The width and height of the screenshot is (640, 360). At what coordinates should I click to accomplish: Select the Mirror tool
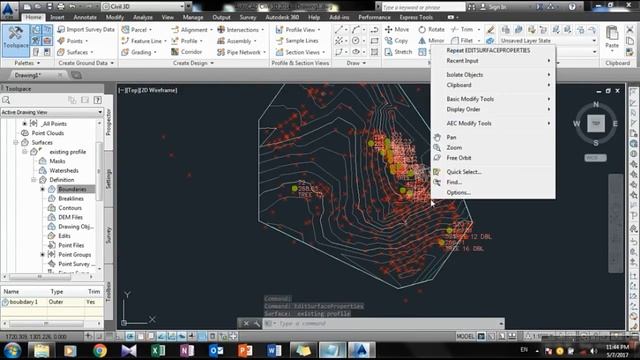[431, 41]
